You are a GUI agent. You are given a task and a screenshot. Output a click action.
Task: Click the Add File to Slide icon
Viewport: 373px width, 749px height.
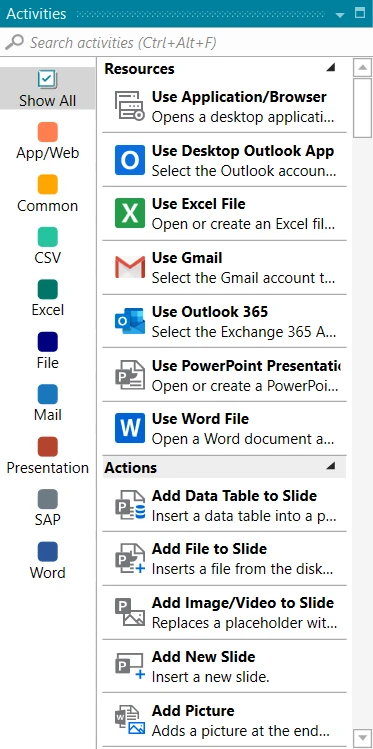[x=130, y=559]
